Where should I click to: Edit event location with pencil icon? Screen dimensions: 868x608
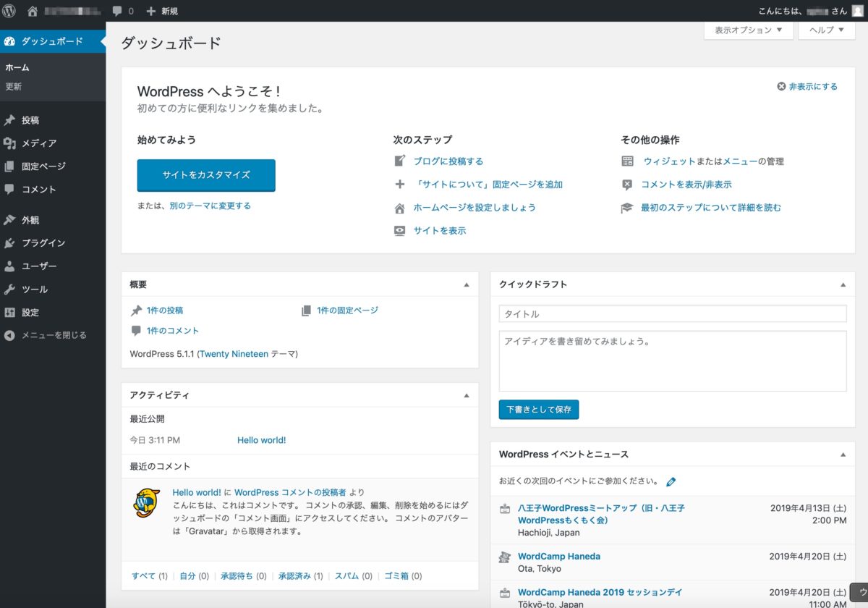pyautogui.click(x=671, y=481)
